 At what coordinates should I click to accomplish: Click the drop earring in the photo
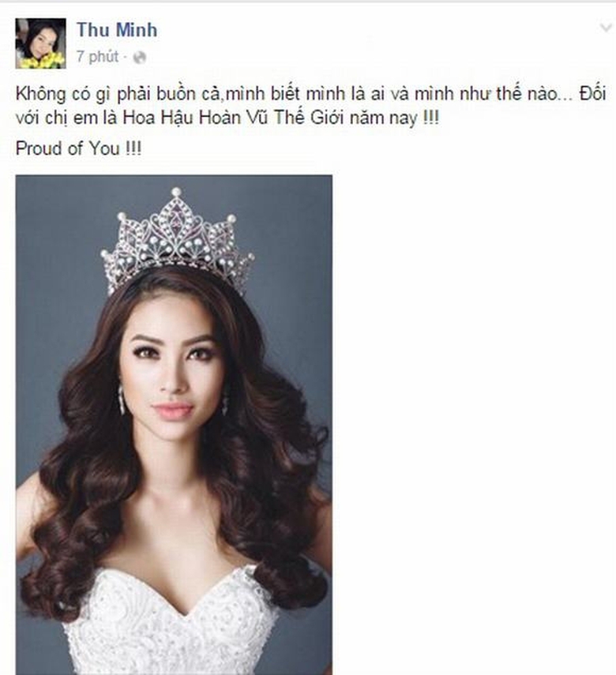(x=122, y=401)
